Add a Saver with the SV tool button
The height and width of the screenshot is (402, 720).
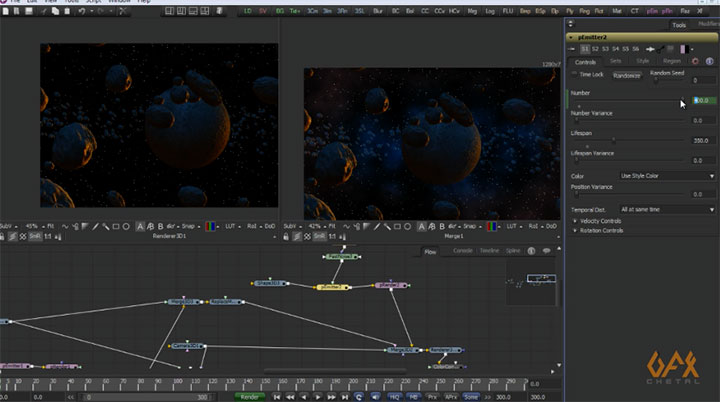[263, 11]
